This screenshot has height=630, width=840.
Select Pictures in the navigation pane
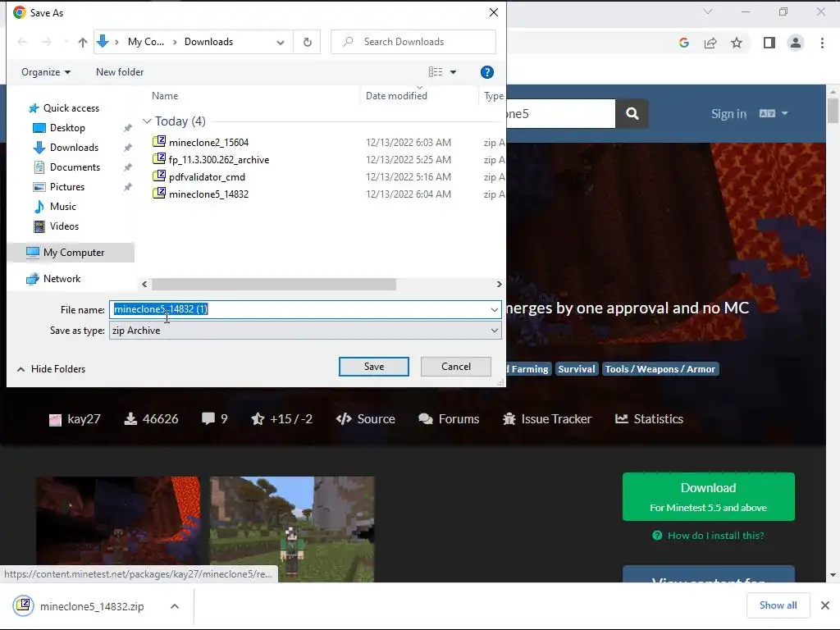point(66,187)
